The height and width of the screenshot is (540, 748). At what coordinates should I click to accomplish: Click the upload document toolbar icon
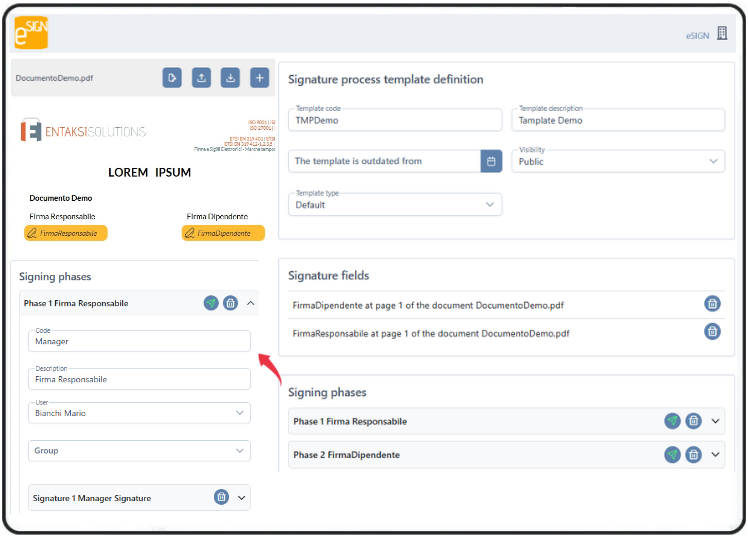201,78
